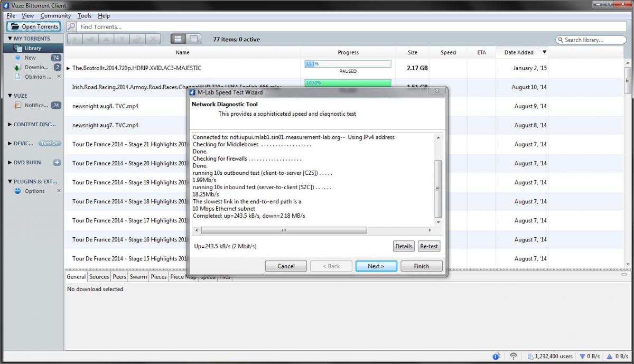Viewport: 634px width, 364px height.
Task: Click the DVD Burn plus icon
Action: (57, 162)
